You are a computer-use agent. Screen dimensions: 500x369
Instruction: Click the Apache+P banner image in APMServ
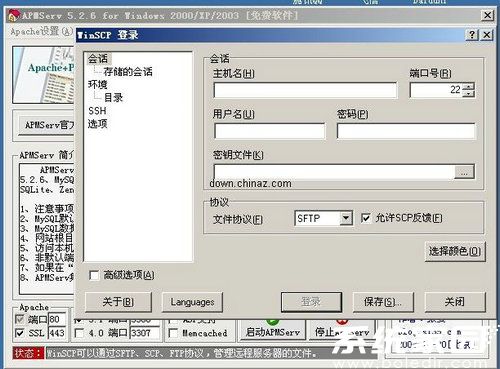tap(43, 75)
